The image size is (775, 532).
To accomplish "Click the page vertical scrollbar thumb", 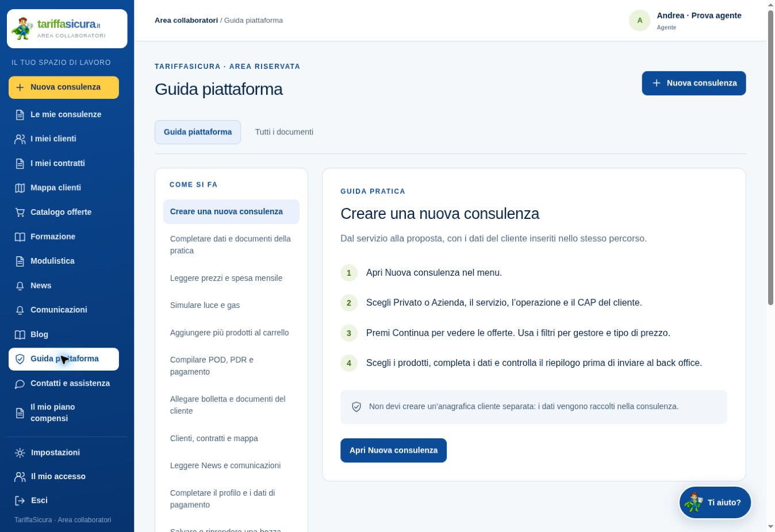I will click(771, 157).
